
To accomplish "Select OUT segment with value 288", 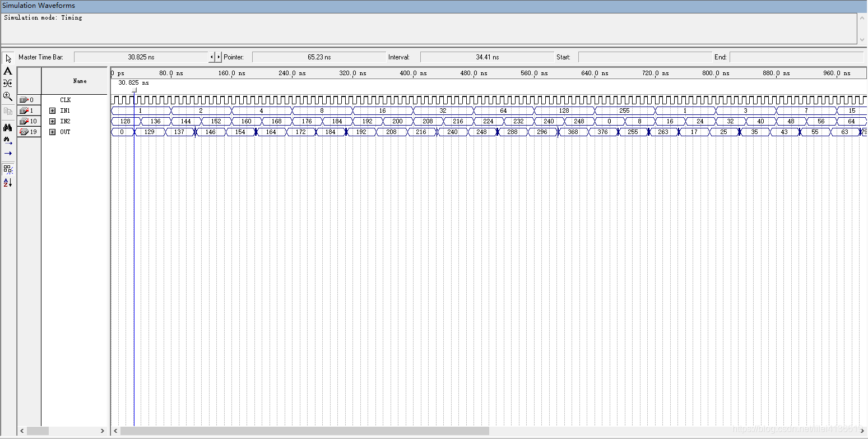I will [x=513, y=132].
